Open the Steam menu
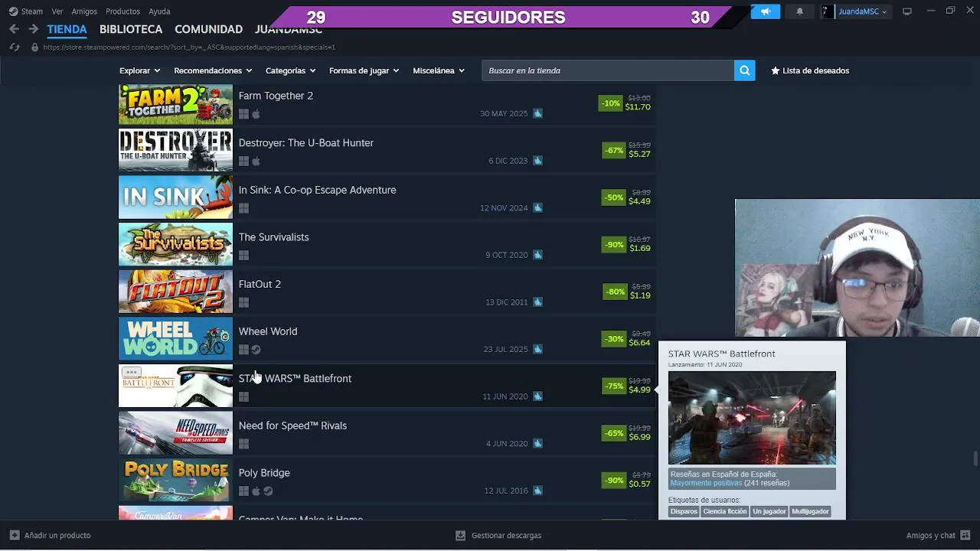Image resolution: width=980 pixels, height=551 pixels. tap(32, 11)
